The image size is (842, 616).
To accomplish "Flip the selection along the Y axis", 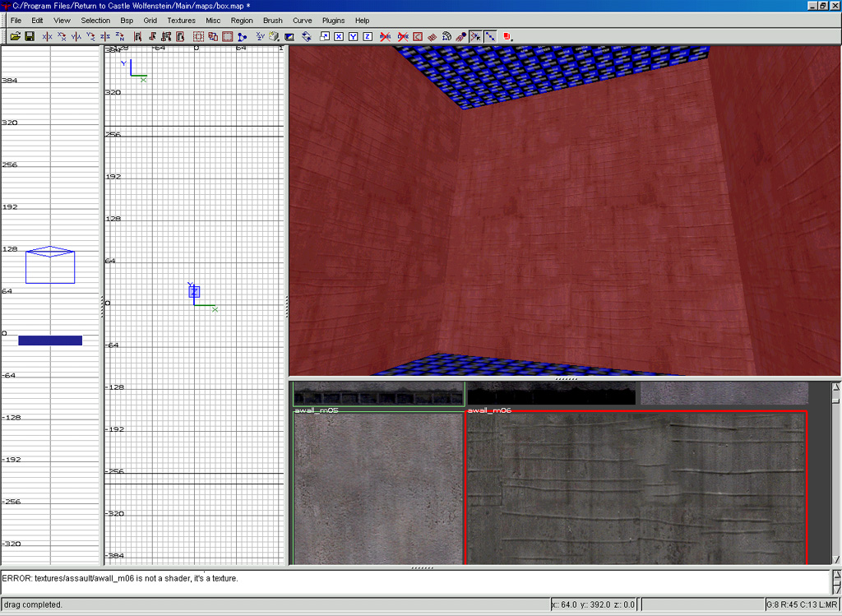I will 76,36.
